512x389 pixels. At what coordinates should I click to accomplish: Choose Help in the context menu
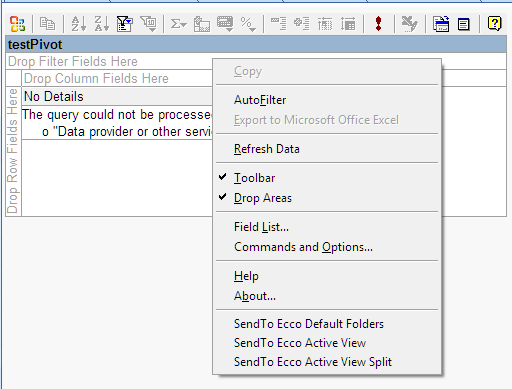327,276
